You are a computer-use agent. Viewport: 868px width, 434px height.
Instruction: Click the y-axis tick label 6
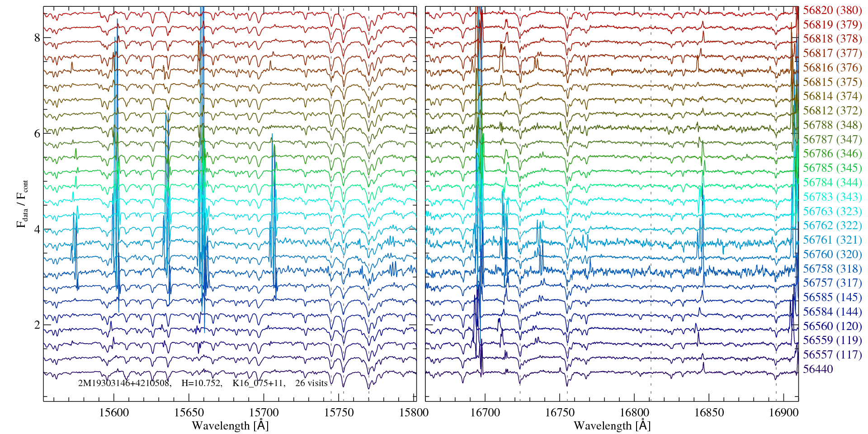pos(37,134)
